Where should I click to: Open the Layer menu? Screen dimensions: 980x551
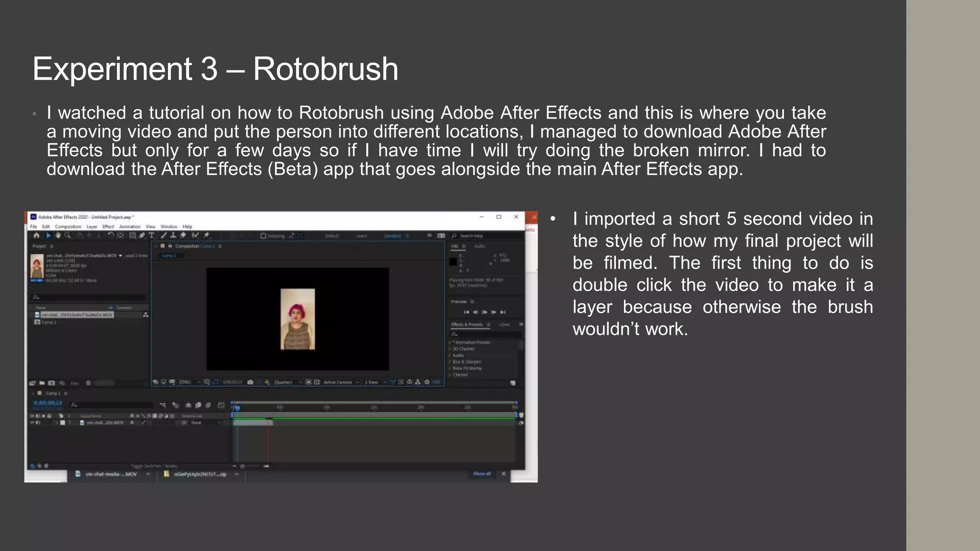click(92, 227)
